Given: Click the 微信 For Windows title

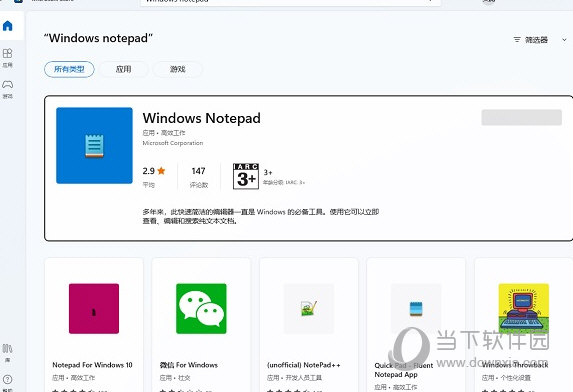Looking at the screenshot, I should [189, 365].
